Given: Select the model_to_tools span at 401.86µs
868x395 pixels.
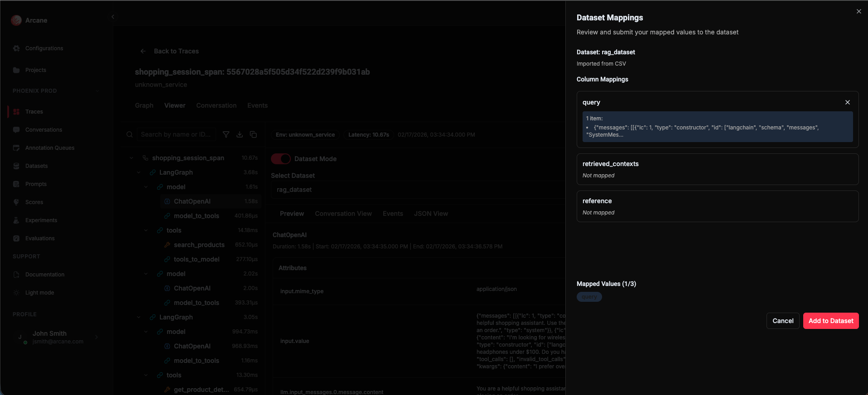Looking at the screenshot, I should point(211,216).
